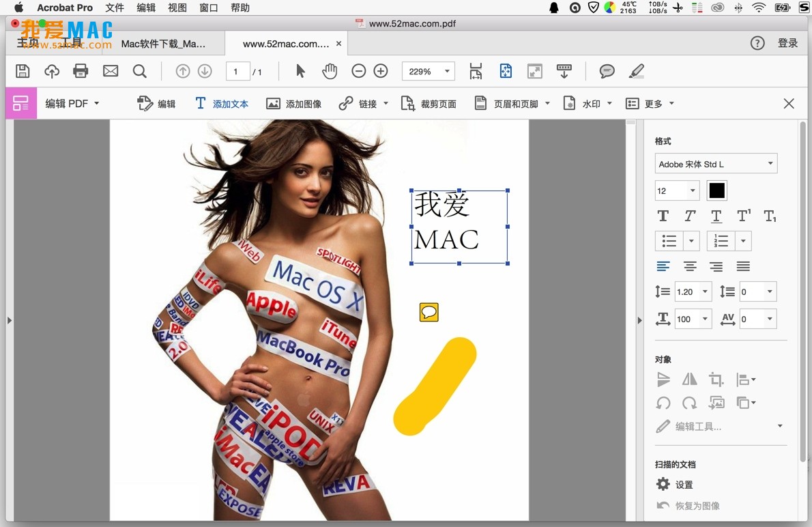Click 编辑 in the edit toolbar
Screen dimensions: 812x527
pyautogui.click(x=156, y=104)
